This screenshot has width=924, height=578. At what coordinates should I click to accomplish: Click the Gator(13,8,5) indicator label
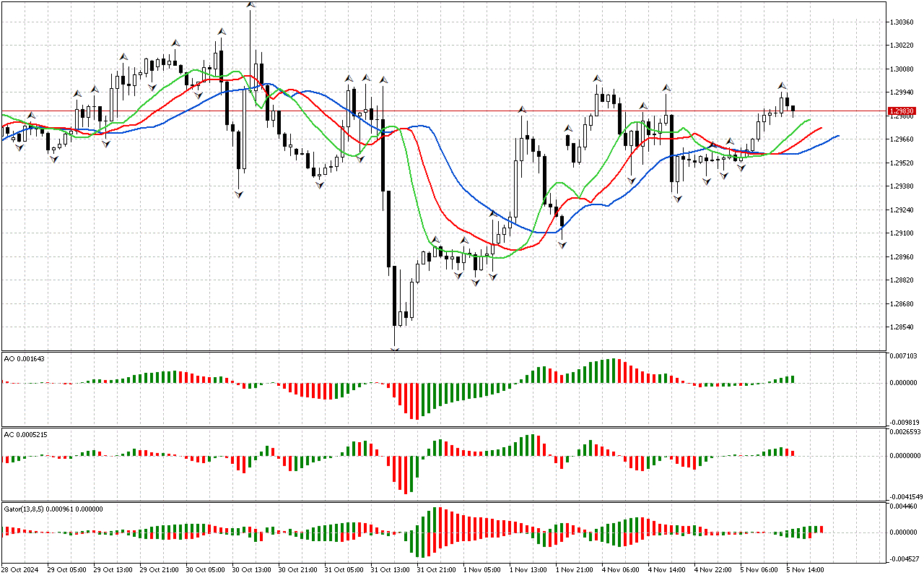53,509
